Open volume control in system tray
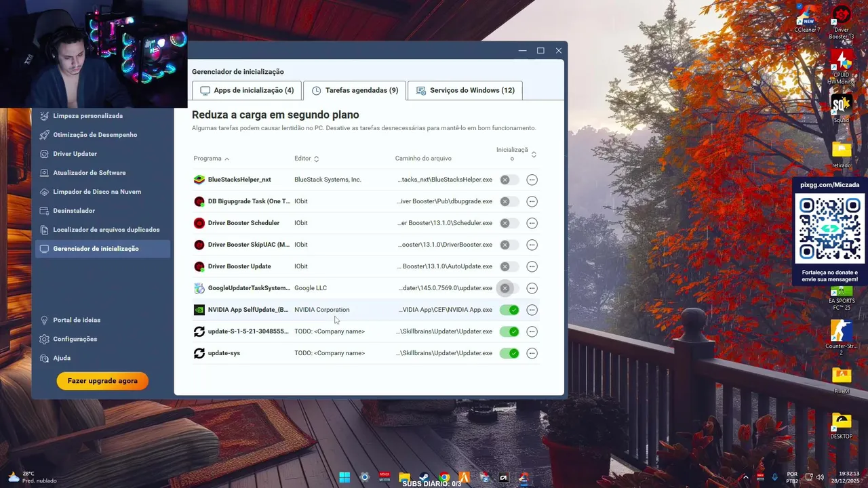 (820, 477)
